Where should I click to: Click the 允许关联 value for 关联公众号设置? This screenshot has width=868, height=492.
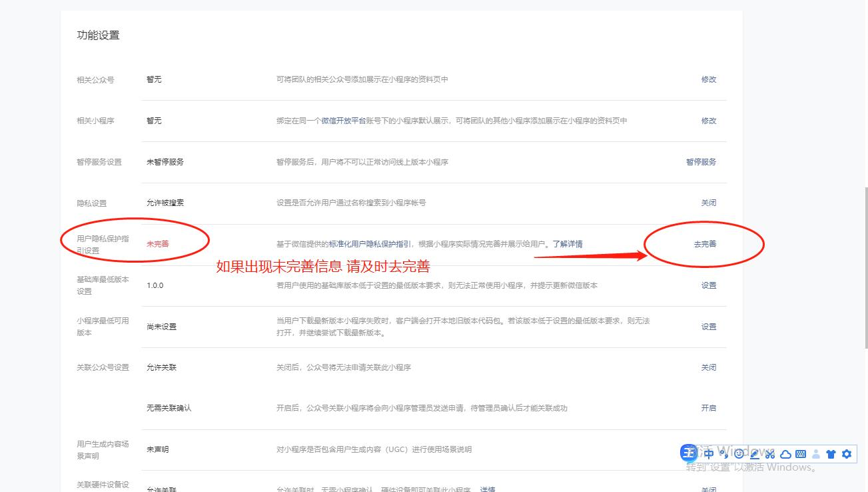[x=161, y=367]
